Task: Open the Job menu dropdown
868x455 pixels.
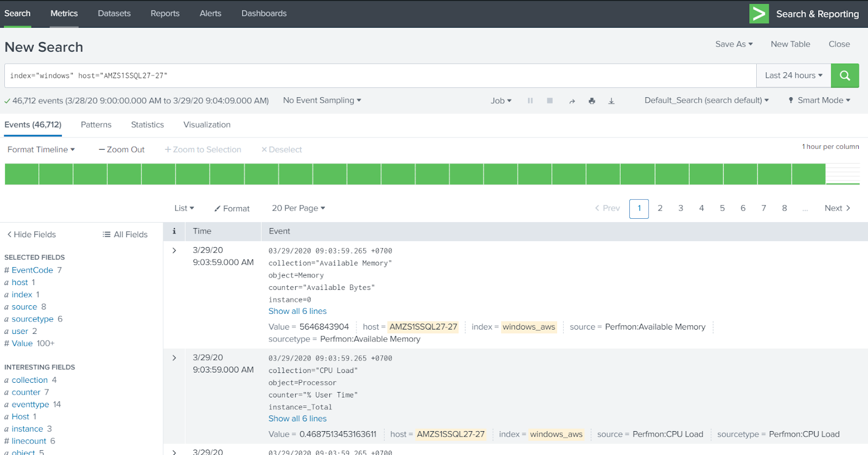Action: coord(501,101)
